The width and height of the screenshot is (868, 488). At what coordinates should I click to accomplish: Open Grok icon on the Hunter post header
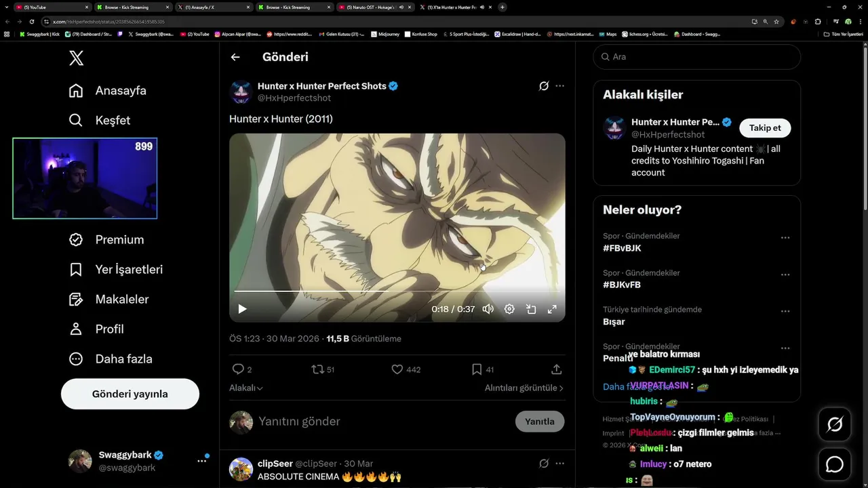pos(544,86)
